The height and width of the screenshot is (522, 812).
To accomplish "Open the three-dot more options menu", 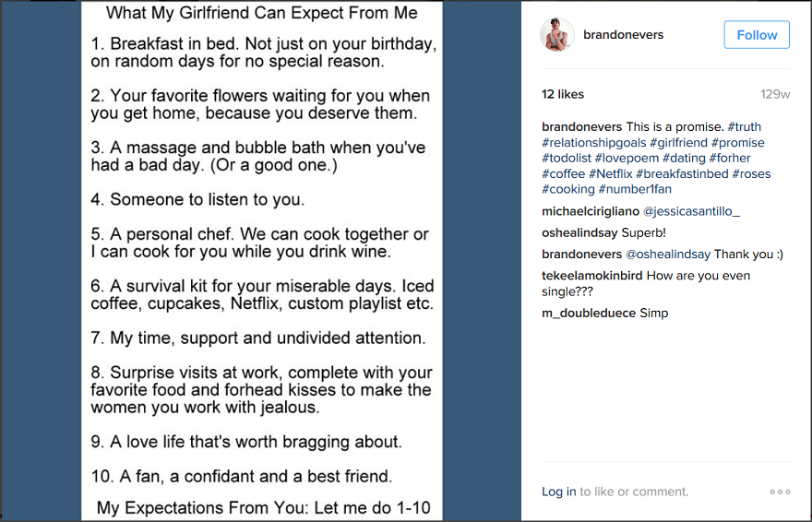I will click(780, 492).
